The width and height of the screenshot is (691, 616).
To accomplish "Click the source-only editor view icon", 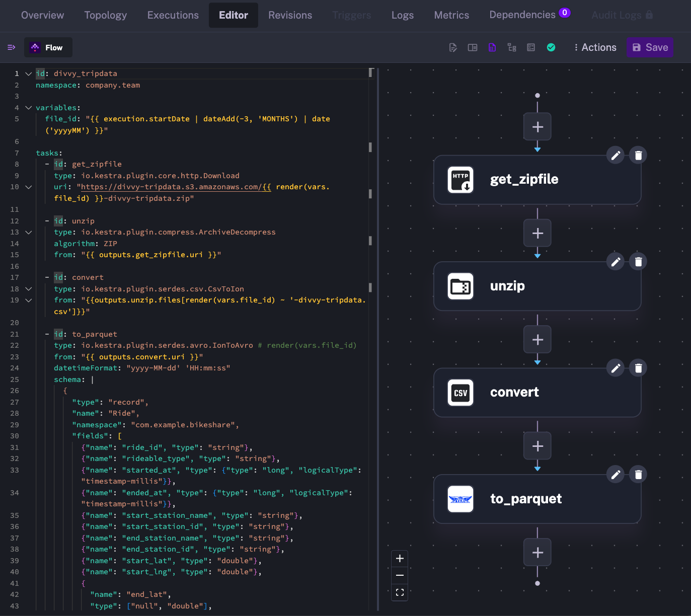I will coord(453,47).
